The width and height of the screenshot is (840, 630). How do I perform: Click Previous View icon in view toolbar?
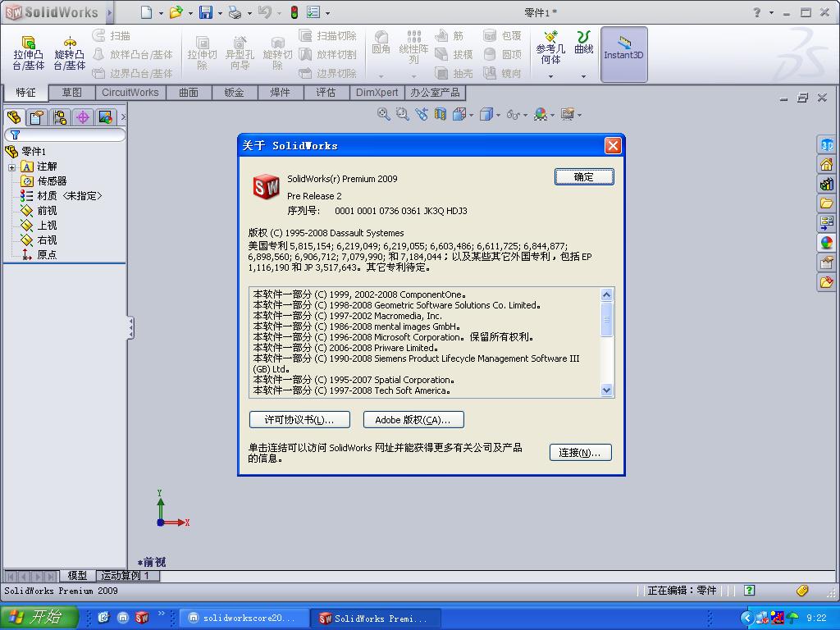click(x=422, y=114)
